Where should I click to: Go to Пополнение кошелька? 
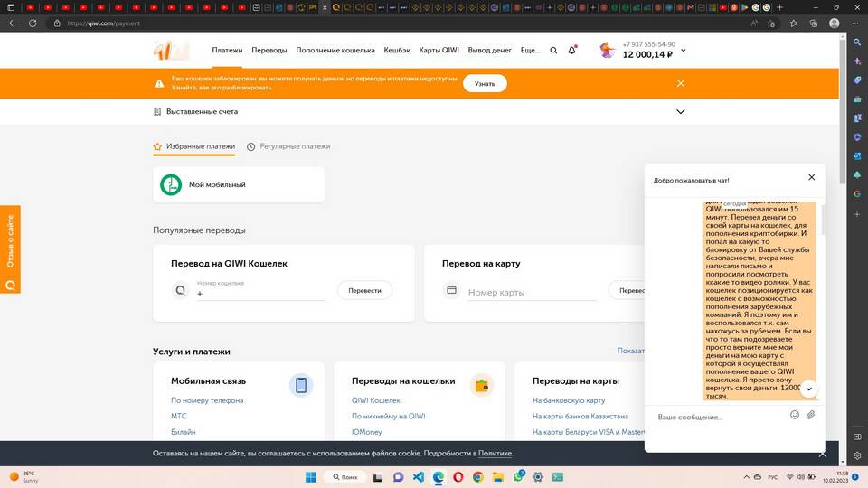pos(335,50)
